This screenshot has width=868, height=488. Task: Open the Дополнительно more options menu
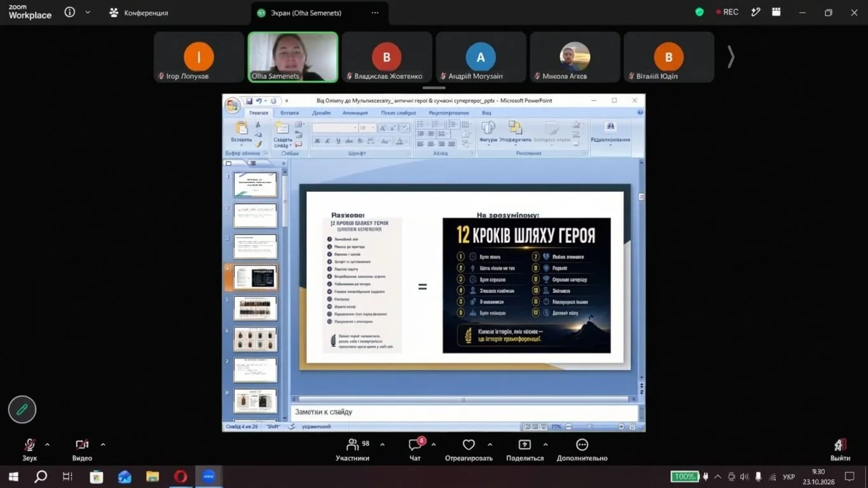click(x=582, y=449)
